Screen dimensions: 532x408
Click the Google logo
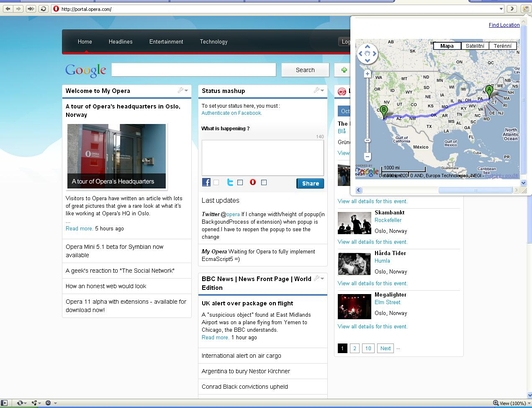[x=86, y=71]
